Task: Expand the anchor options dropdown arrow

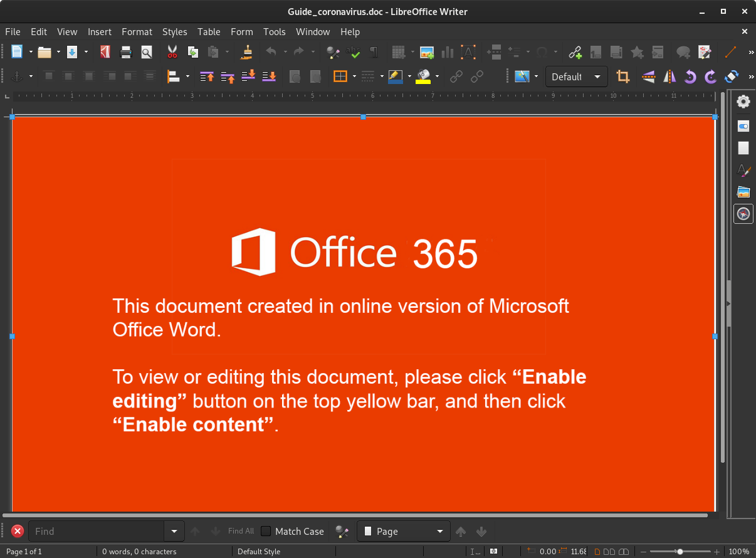Action: [x=31, y=76]
